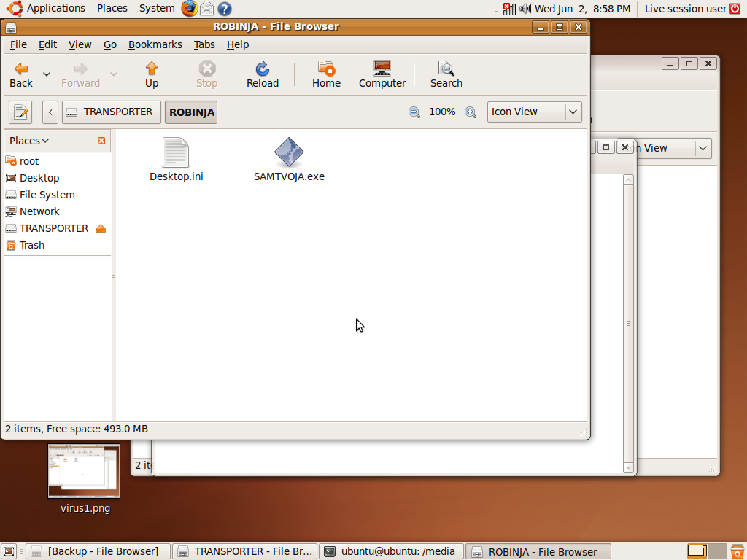Zoom out with the magnifier minus icon
This screenshot has width=747, height=560.
tap(414, 112)
